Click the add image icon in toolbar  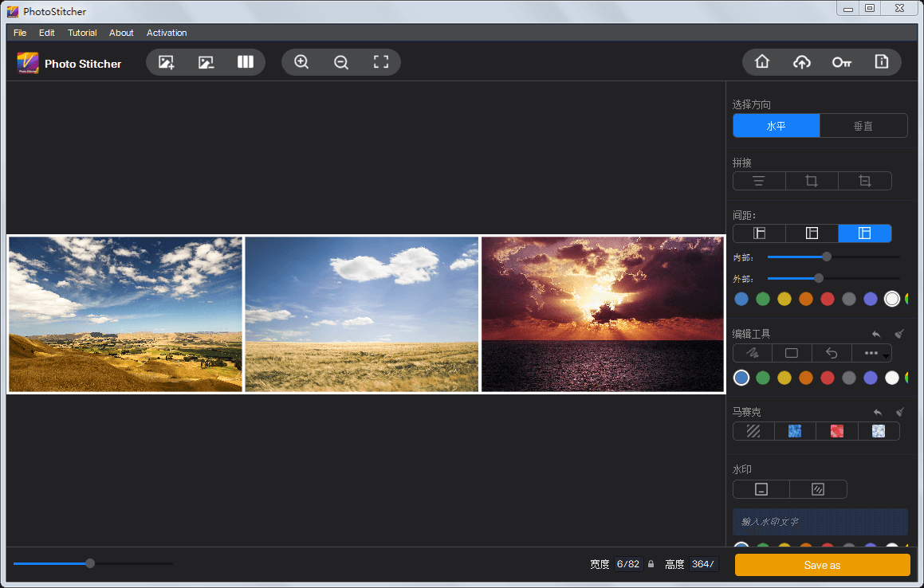tap(166, 62)
